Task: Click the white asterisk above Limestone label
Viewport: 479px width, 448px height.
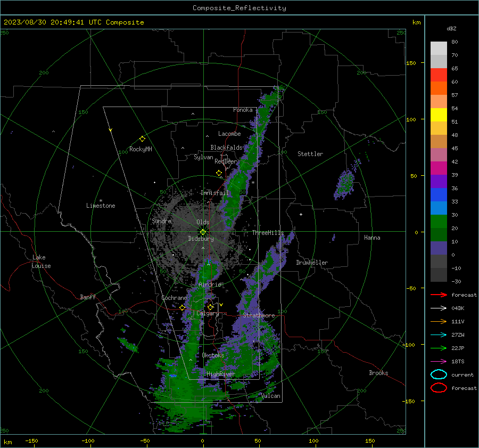Action: point(101,201)
